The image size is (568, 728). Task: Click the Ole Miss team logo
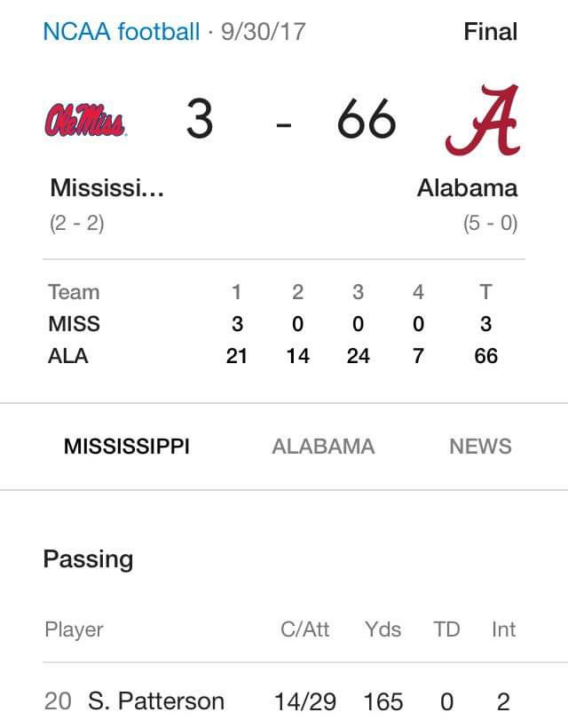tap(85, 120)
